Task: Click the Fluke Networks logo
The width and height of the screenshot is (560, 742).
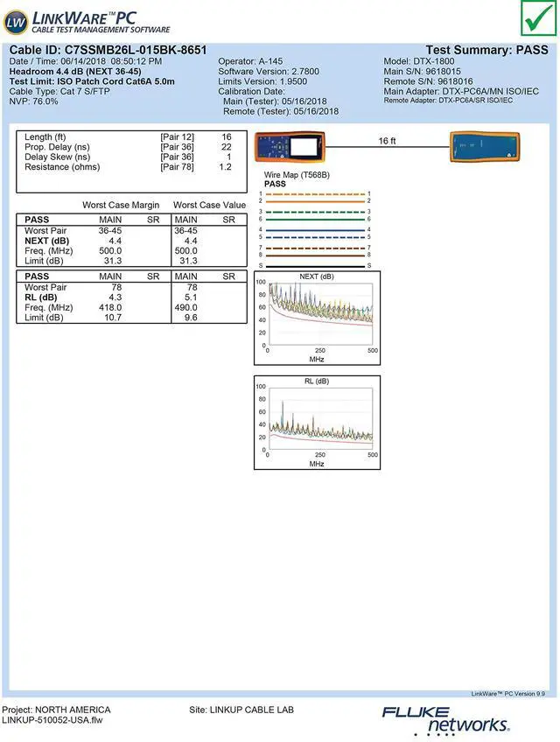Action: 444,719
